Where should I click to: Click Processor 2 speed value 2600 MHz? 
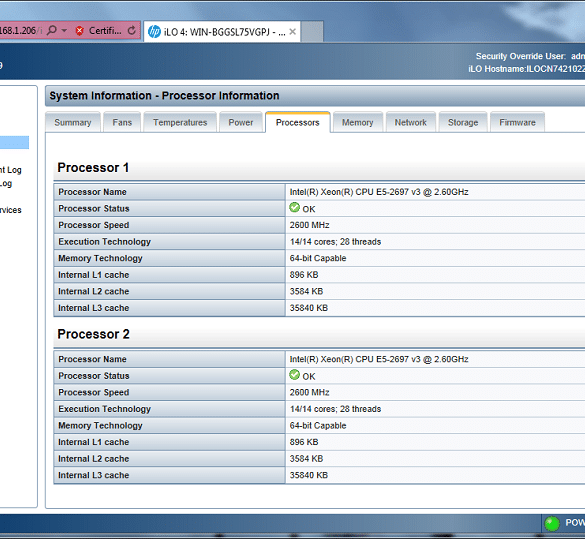tap(310, 392)
